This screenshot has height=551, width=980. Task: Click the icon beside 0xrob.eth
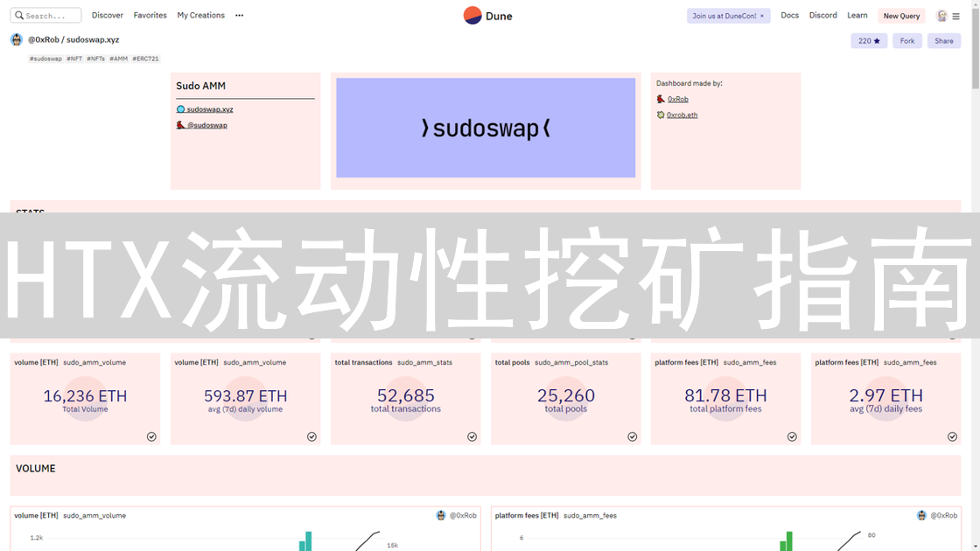coord(661,115)
